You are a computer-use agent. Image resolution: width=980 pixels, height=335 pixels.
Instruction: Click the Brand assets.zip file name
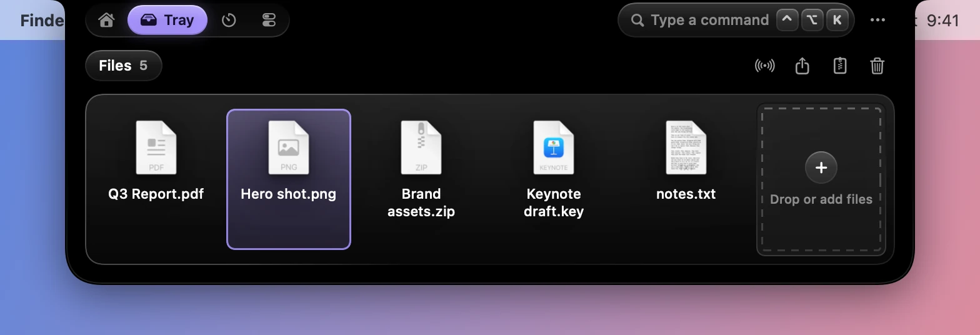pos(421,202)
